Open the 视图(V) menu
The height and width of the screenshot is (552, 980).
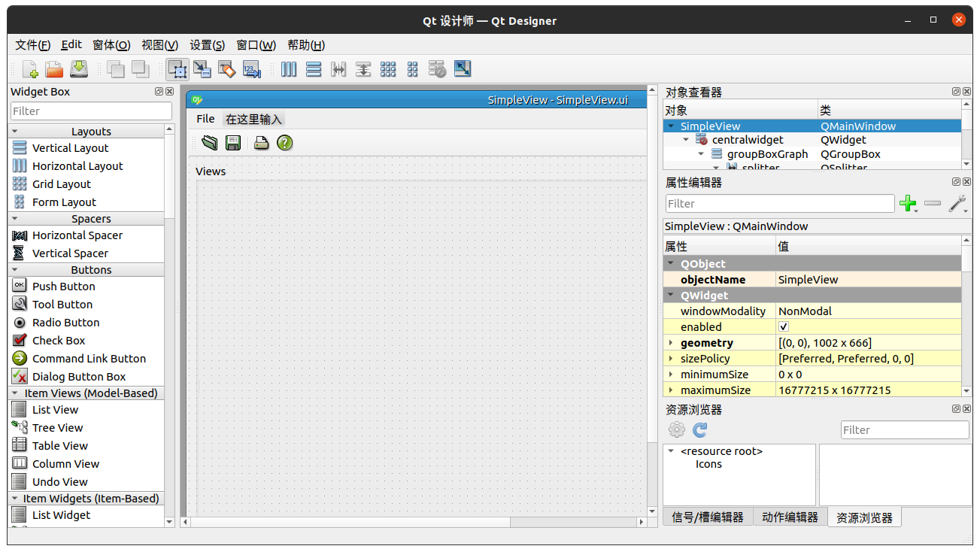click(x=159, y=45)
